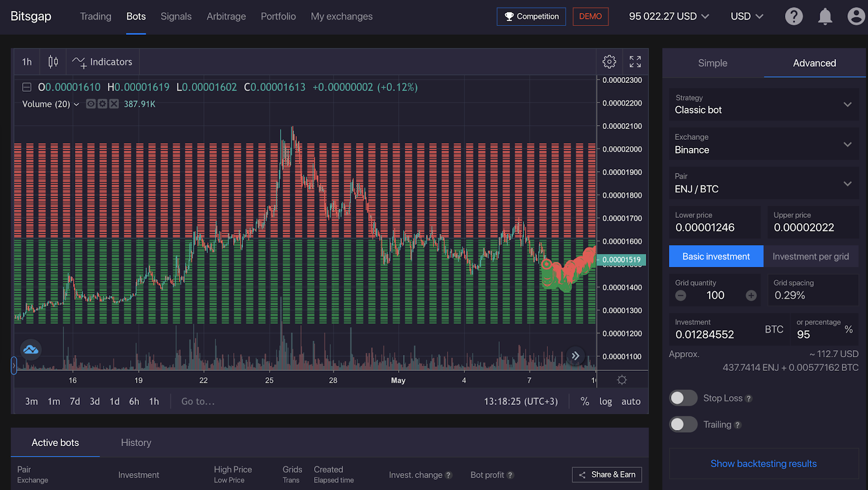Increase grid quantity with plus button
This screenshot has height=490, width=868.
[751, 295]
